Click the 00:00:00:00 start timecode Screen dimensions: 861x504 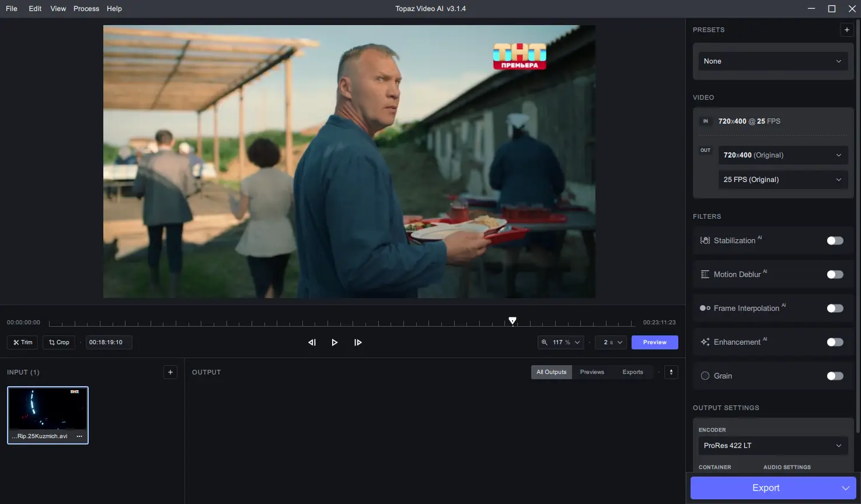click(23, 323)
